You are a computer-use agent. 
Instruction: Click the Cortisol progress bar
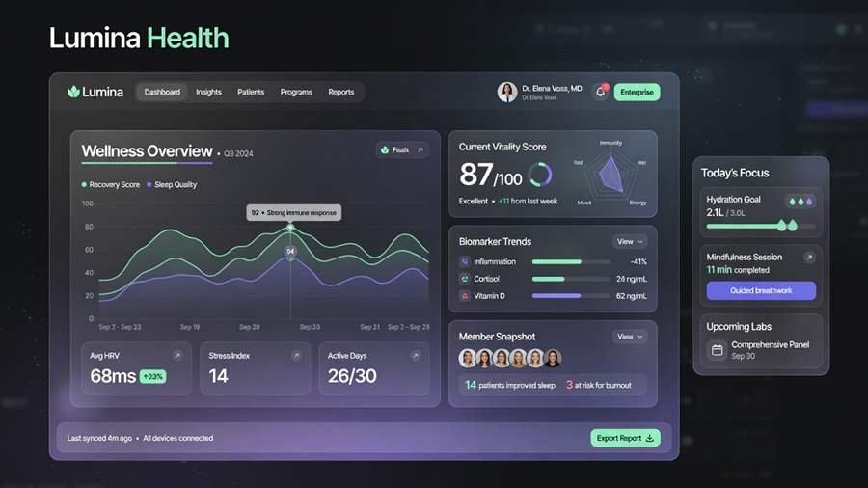(570, 279)
